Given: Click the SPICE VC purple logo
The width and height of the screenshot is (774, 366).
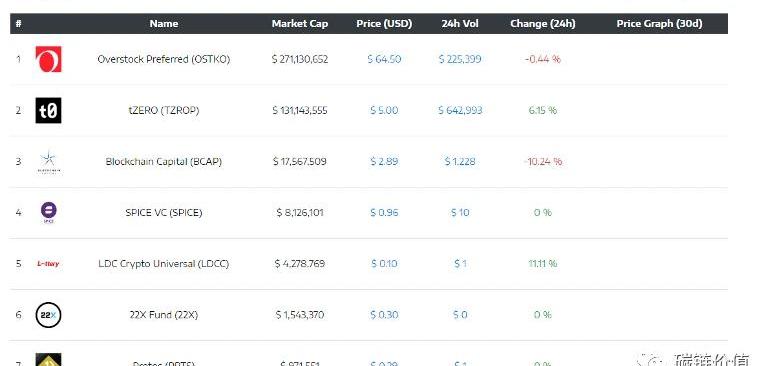Looking at the screenshot, I should point(48,212).
